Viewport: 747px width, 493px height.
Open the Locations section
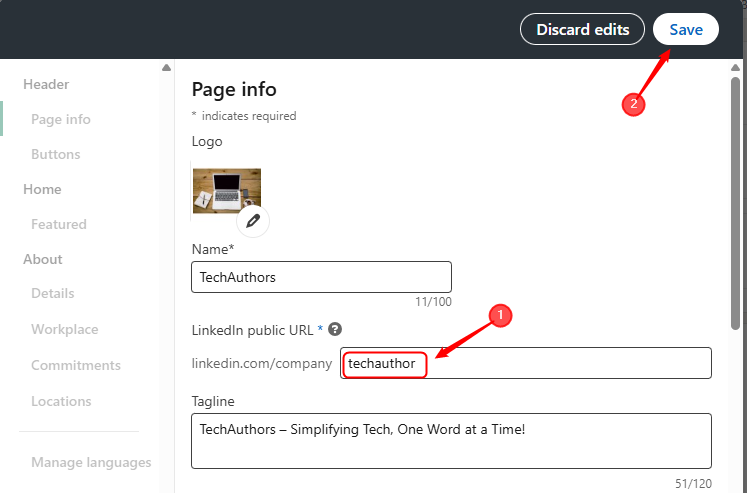pos(61,402)
